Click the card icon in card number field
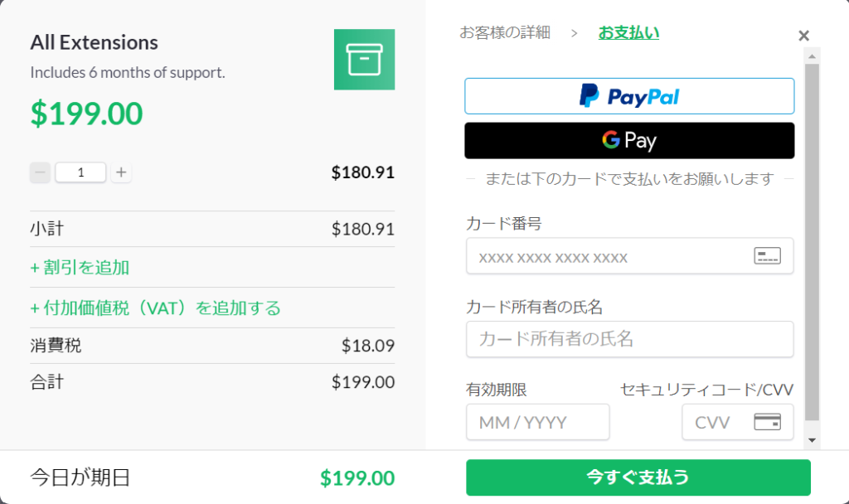 (x=767, y=256)
